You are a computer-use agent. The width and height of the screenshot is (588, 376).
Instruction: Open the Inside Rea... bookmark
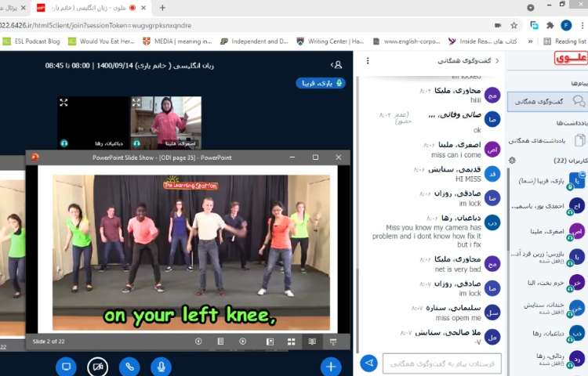click(483, 42)
